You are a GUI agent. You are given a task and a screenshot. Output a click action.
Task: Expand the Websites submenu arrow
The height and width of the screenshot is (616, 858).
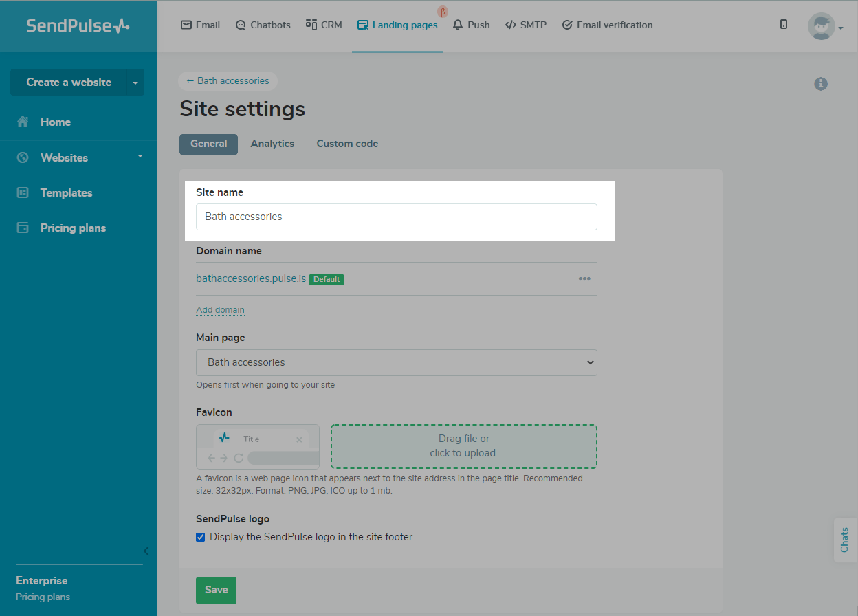[140, 157]
